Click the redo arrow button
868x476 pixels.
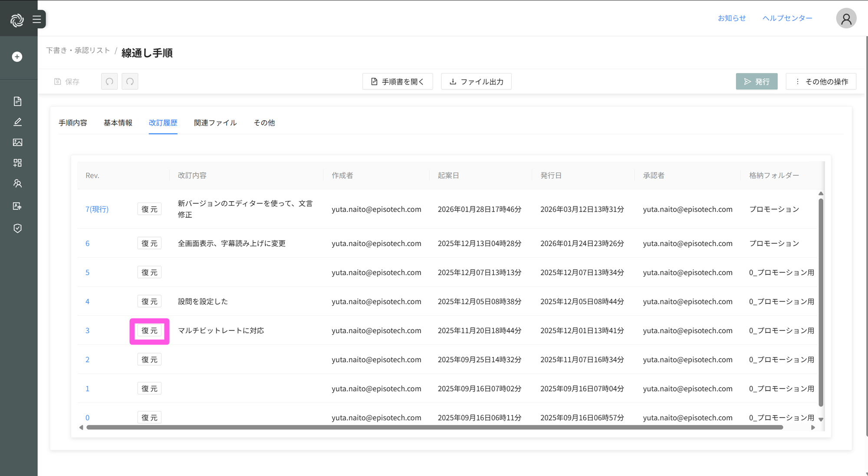[130, 82]
